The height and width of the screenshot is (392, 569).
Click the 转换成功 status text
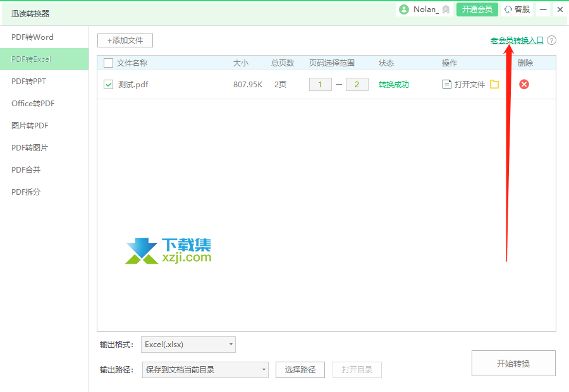[x=394, y=85]
